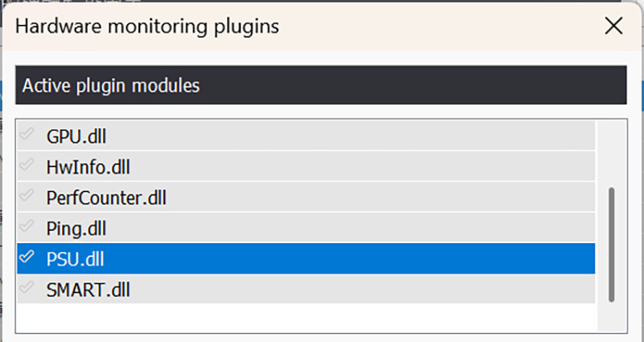The height and width of the screenshot is (342, 644).
Task: Click the highlighted PSU.dll label
Action: [x=75, y=259]
